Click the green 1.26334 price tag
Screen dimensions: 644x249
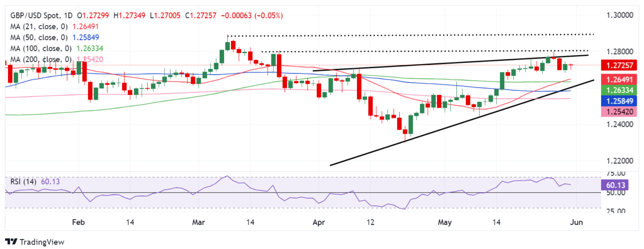point(619,90)
